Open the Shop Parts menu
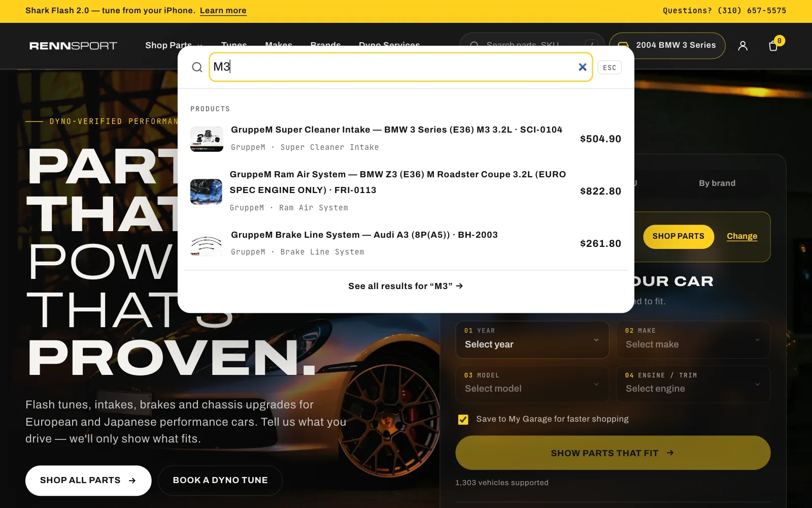Viewport: 812px width, 508px height. [174, 45]
